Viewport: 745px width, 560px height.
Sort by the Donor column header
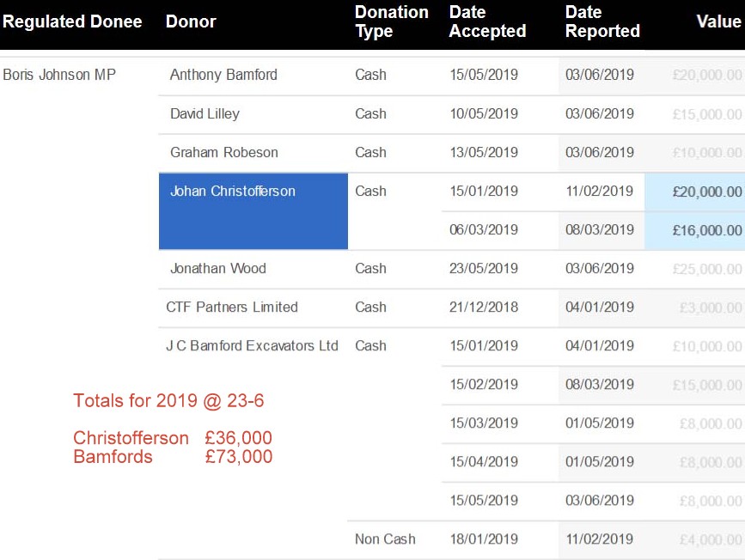(x=191, y=21)
